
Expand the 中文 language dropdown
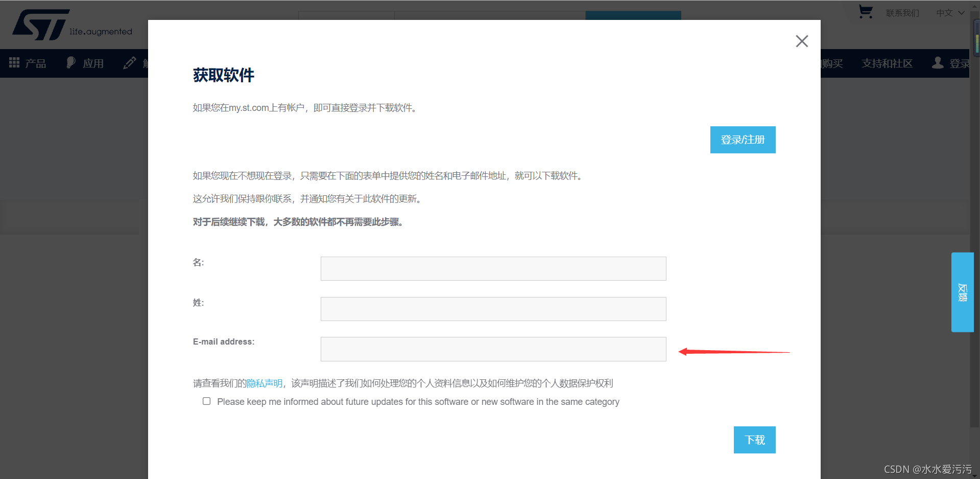click(950, 13)
